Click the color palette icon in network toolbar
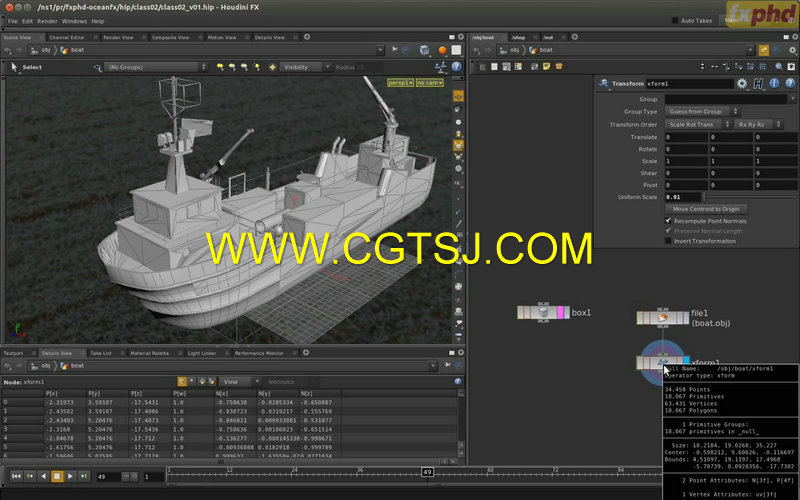The width and height of the screenshot is (800, 500). pyautogui.click(x=518, y=66)
